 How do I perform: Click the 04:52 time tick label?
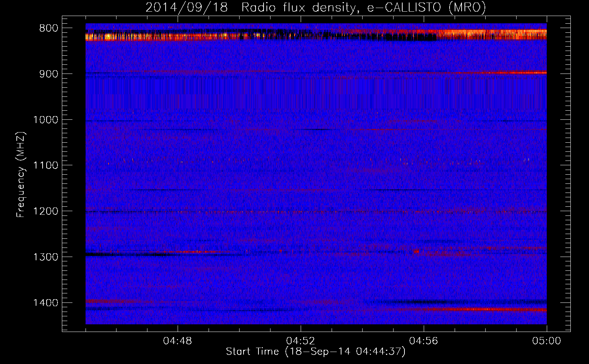pyautogui.click(x=301, y=341)
